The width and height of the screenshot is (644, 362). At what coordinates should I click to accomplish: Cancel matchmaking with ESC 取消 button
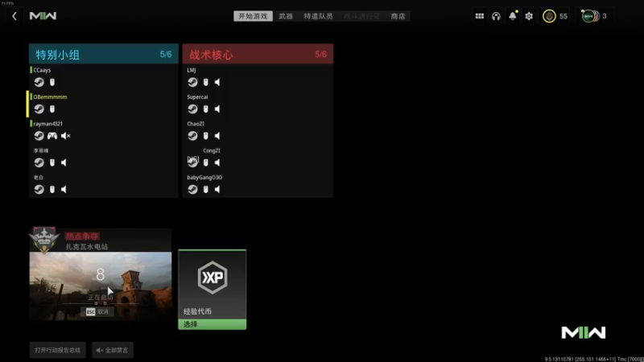pos(97,312)
